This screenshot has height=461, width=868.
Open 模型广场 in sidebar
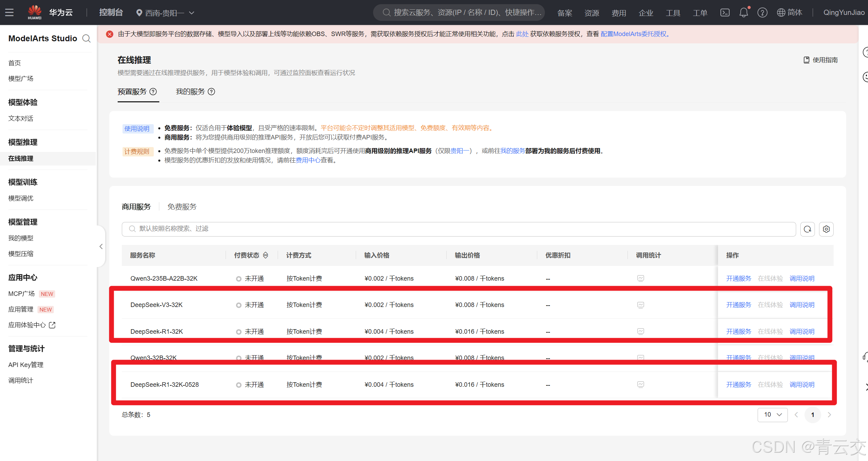[x=21, y=79]
